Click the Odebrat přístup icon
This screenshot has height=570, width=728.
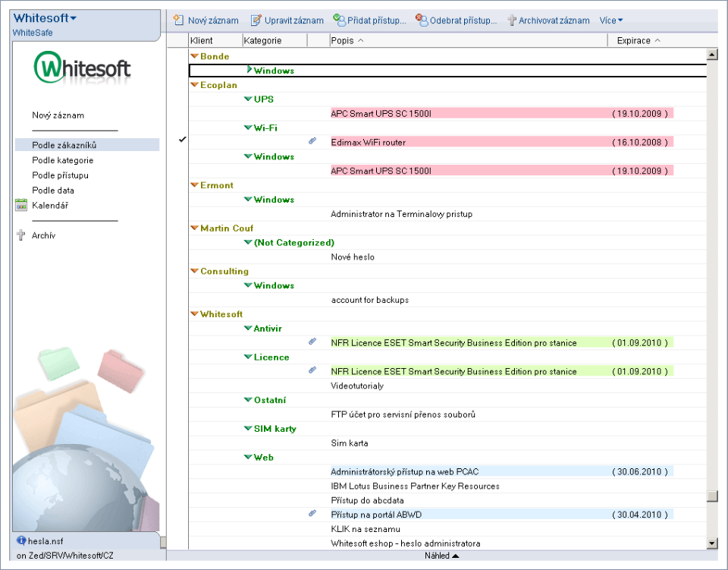(421, 20)
